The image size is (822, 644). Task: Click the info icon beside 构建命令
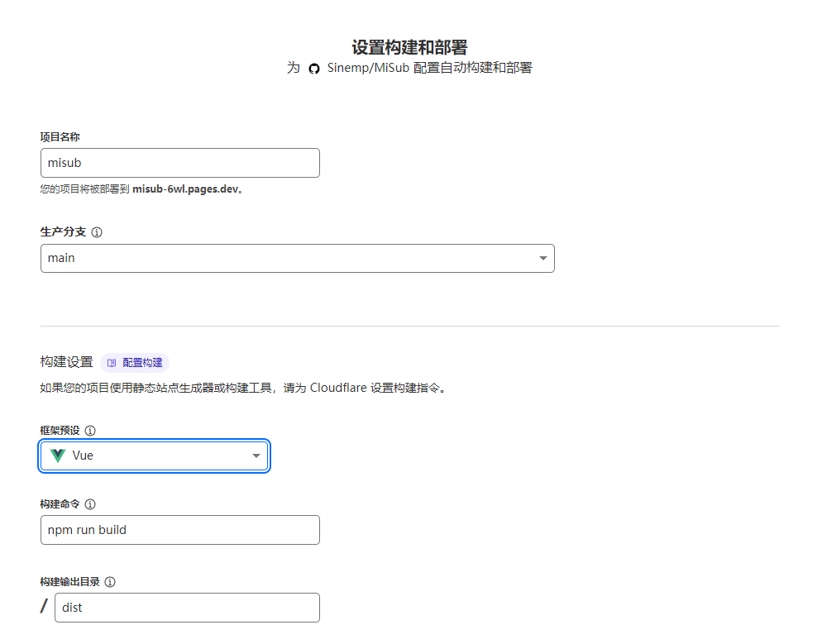click(90, 504)
